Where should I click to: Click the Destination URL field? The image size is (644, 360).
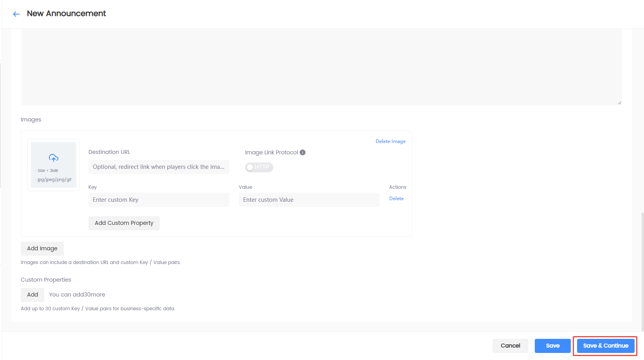[159, 167]
